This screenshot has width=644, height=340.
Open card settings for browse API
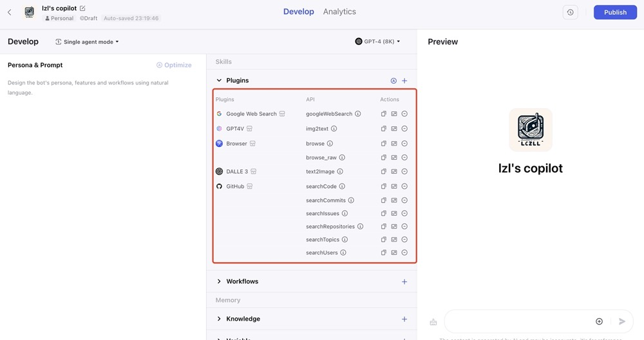tap(394, 144)
